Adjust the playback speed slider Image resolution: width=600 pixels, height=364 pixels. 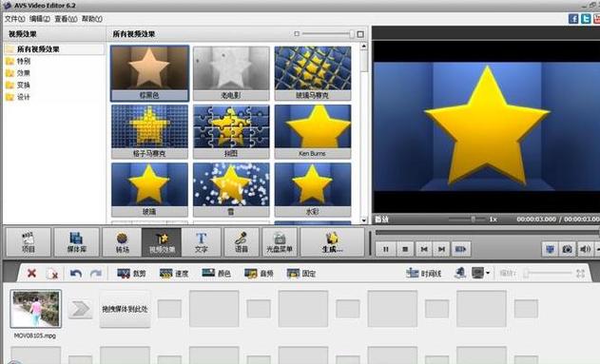(x=467, y=220)
